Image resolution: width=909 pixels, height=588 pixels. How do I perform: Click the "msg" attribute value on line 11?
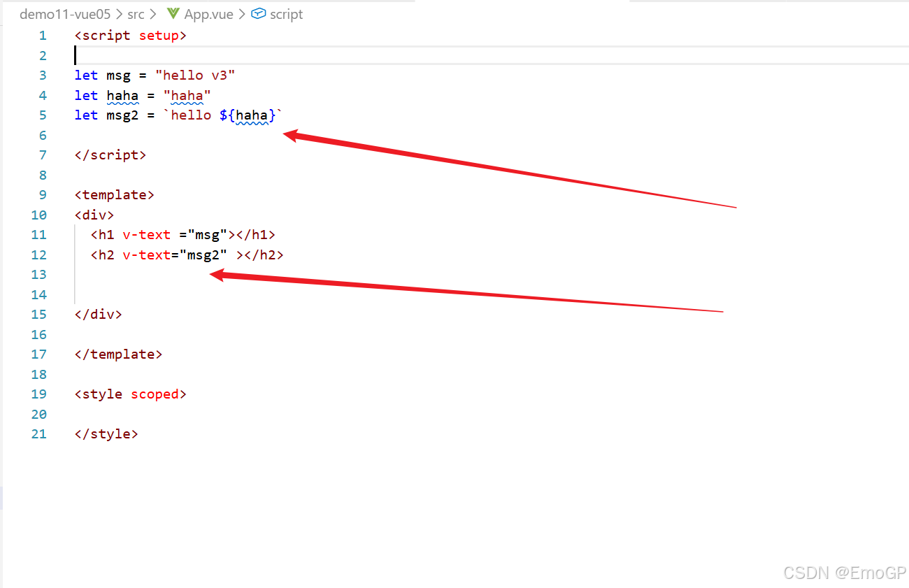coord(208,235)
